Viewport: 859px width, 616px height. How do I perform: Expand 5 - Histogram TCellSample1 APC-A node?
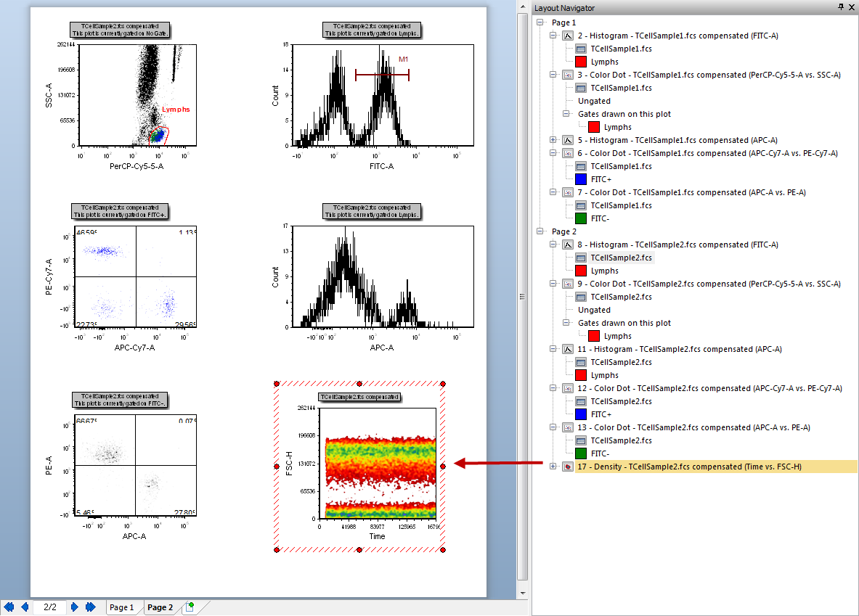pyautogui.click(x=554, y=140)
